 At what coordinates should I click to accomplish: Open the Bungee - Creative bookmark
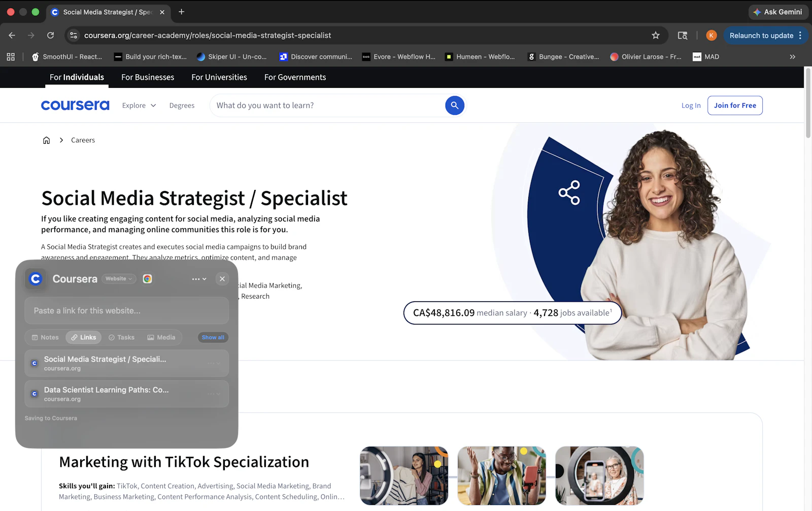click(x=563, y=57)
